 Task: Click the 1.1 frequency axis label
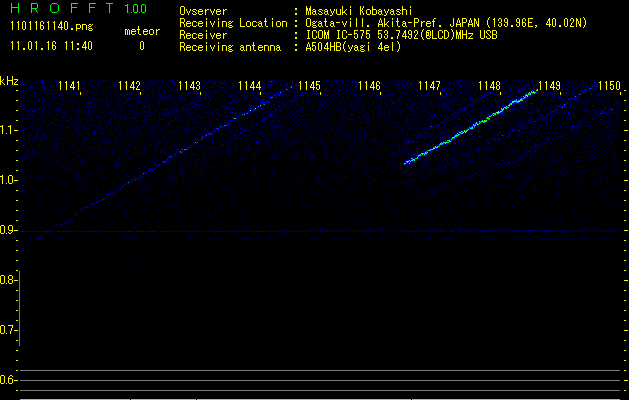tap(7, 130)
